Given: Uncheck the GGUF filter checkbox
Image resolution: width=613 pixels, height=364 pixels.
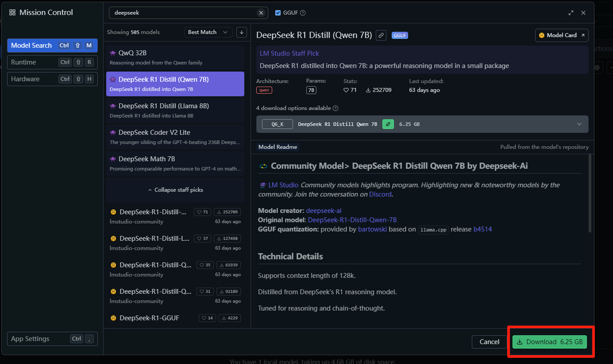Looking at the screenshot, I should 278,13.
